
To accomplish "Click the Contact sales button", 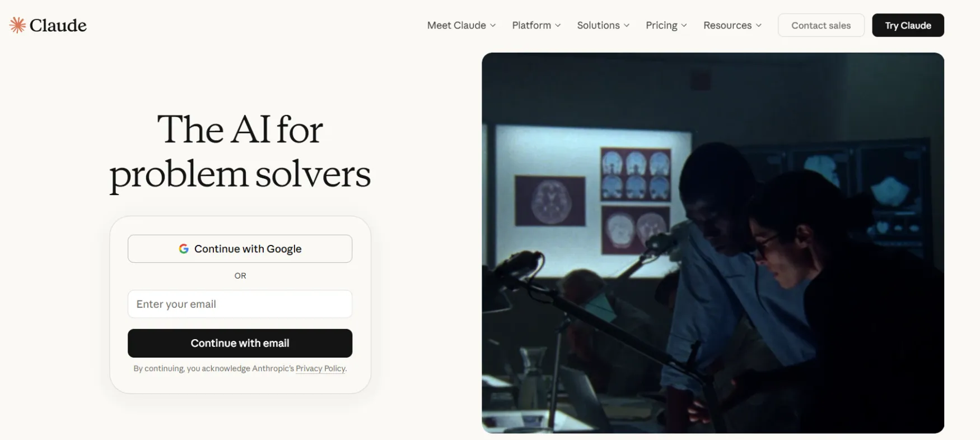I will 821,25.
